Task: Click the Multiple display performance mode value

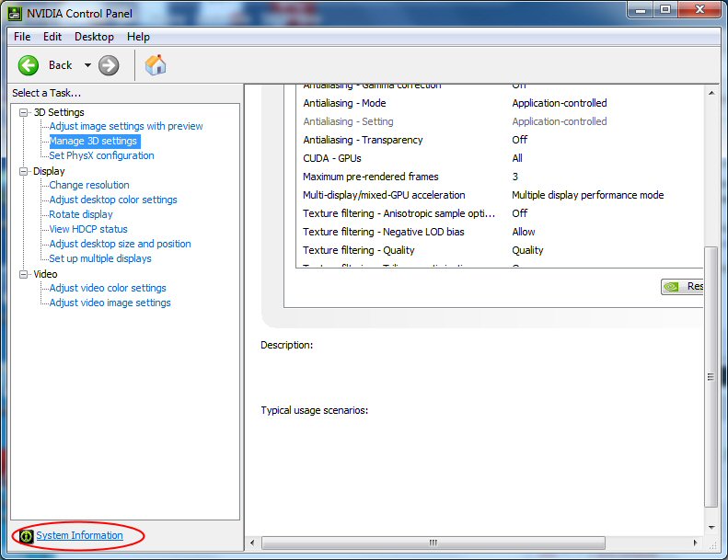Action: pyautogui.click(x=588, y=195)
